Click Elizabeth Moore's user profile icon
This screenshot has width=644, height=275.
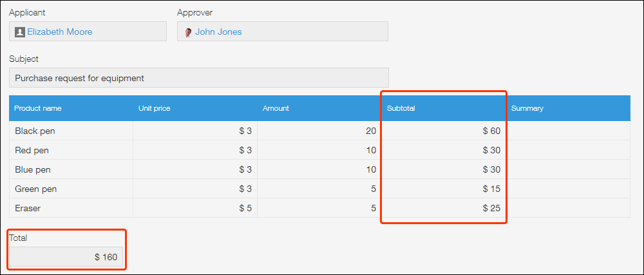[x=20, y=32]
